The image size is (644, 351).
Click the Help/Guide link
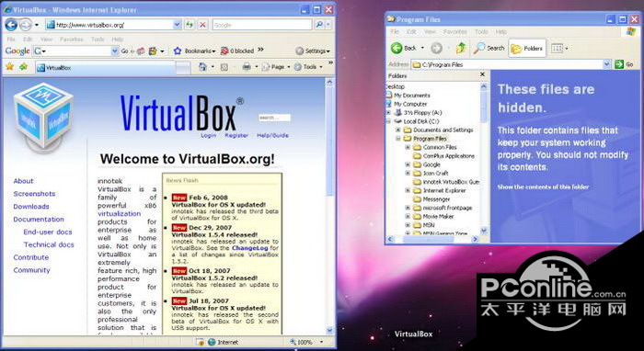coord(272,135)
